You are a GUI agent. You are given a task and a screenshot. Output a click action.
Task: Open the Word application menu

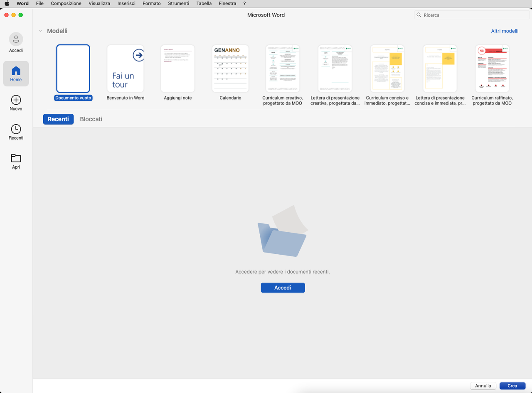click(x=22, y=3)
